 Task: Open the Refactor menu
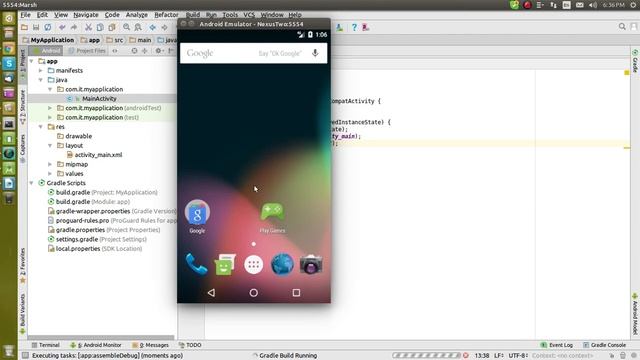166,15
